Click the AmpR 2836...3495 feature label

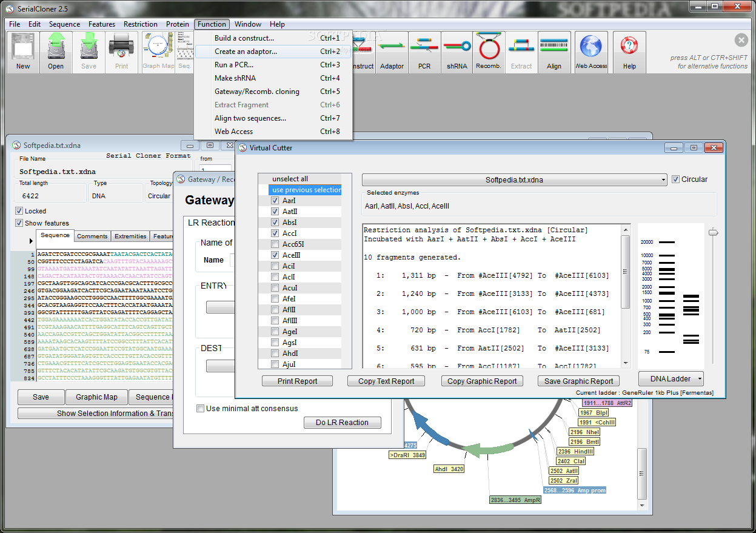pos(515,500)
